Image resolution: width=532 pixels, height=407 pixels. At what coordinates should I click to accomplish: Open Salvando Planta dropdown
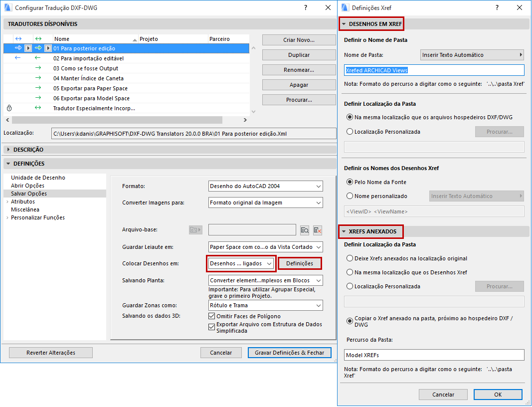(265, 280)
